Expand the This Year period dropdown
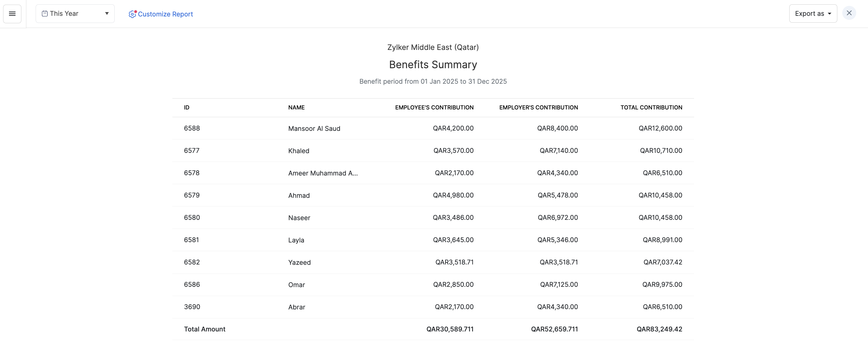Image resolution: width=868 pixels, height=364 pixels. [x=75, y=14]
